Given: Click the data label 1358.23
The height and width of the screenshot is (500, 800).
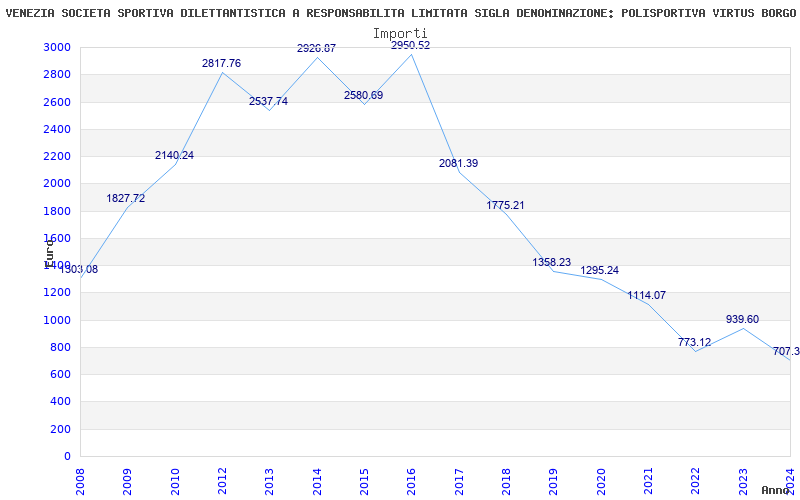Looking at the screenshot, I should pyautogui.click(x=552, y=262).
